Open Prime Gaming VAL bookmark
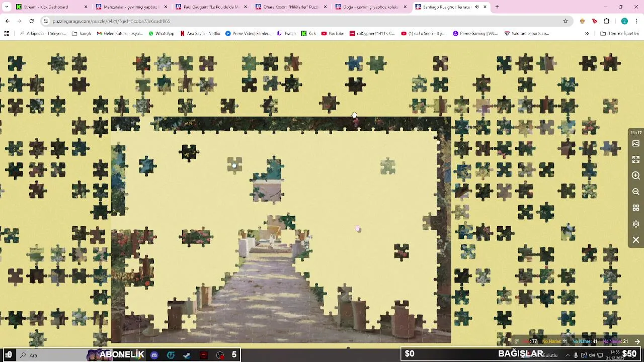The width and height of the screenshot is (644, 362). (475, 34)
